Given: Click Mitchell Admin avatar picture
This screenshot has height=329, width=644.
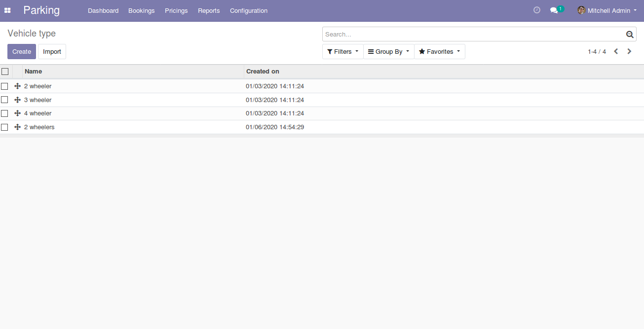Looking at the screenshot, I should pyautogui.click(x=581, y=10).
